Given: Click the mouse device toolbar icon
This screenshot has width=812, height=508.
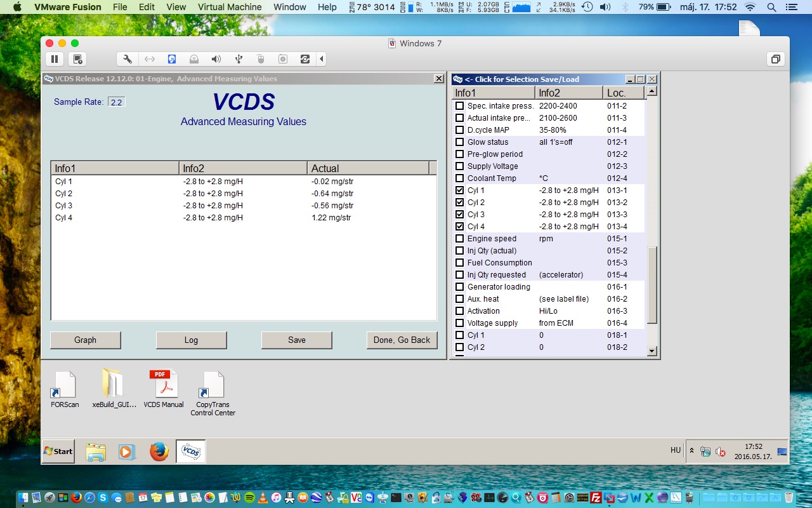Looking at the screenshot, I should click(260, 59).
